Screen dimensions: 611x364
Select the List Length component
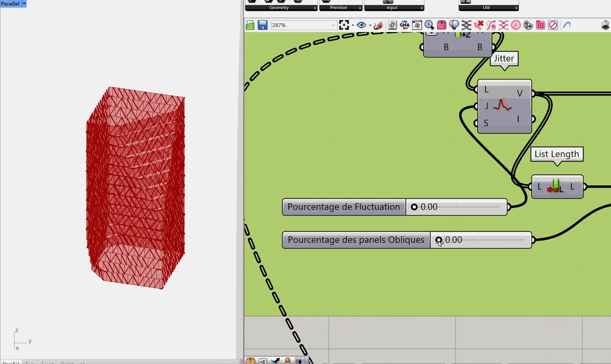coord(557,187)
